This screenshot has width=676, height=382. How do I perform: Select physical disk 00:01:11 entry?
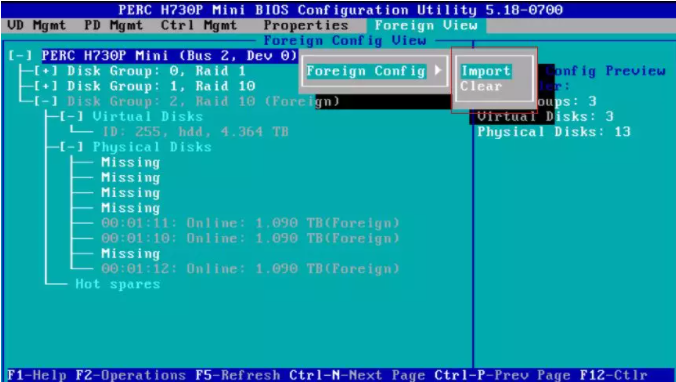(x=250, y=223)
